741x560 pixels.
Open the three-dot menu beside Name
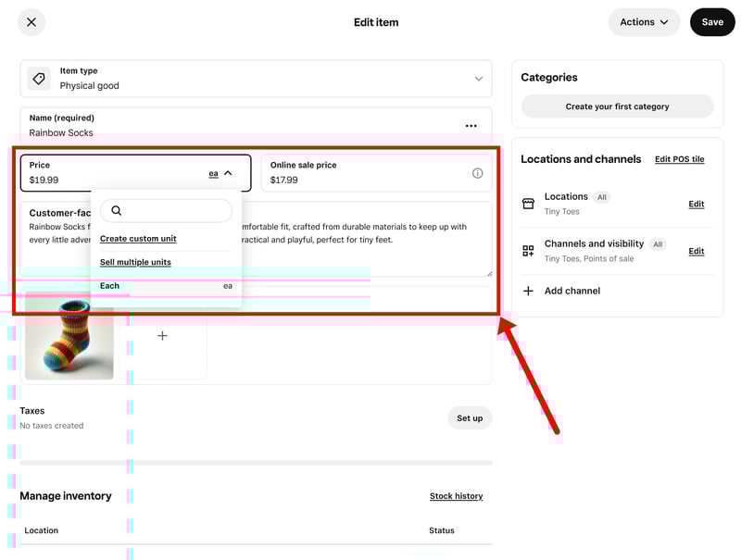pyautogui.click(x=471, y=126)
